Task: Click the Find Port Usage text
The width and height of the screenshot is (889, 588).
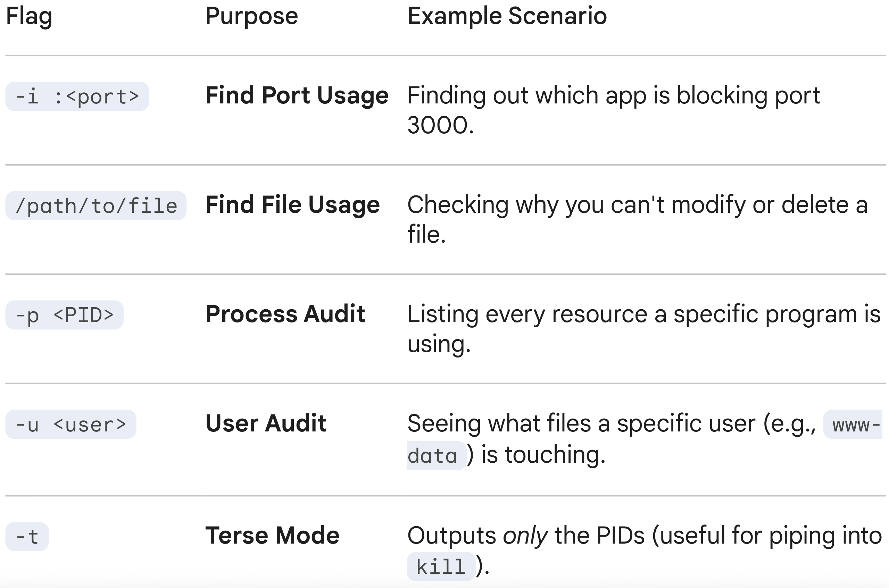Action: pyautogui.click(x=297, y=95)
